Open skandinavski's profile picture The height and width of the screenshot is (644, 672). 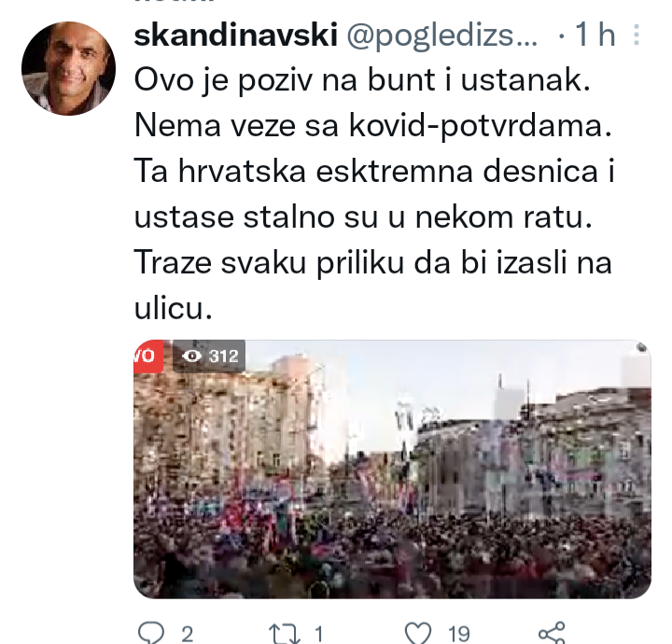[68, 68]
